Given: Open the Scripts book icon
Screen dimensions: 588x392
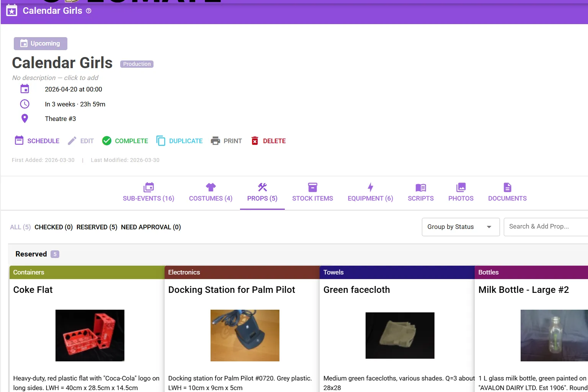Looking at the screenshot, I should 421,187.
